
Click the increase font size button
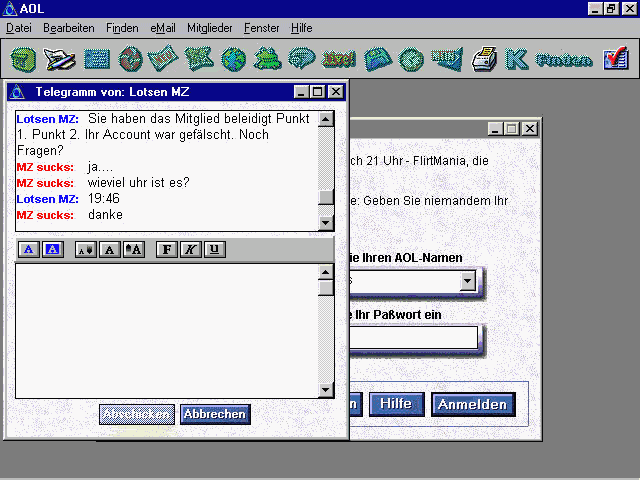134,249
